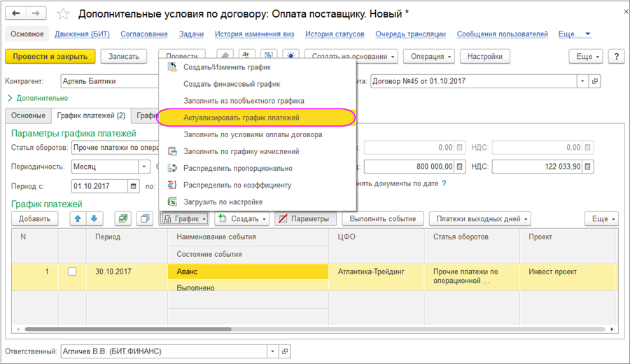
Task: Click the favorites star icon in title
Action: 63,13
